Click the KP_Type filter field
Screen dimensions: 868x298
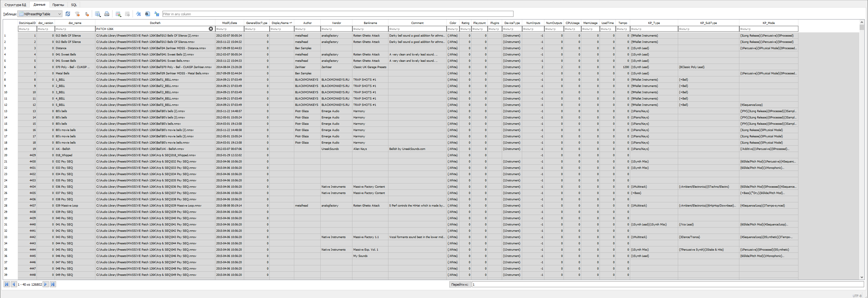[x=654, y=29]
